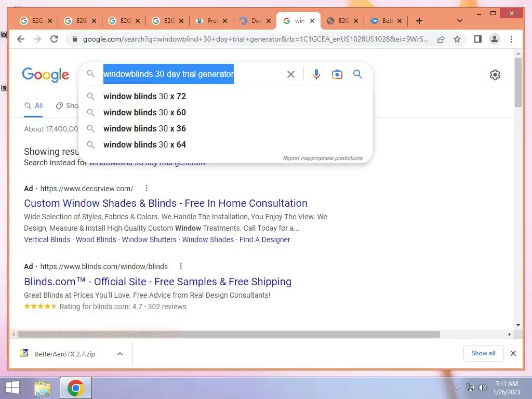Select the All results tab
The height and width of the screenshot is (399, 532).
[33, 106]
